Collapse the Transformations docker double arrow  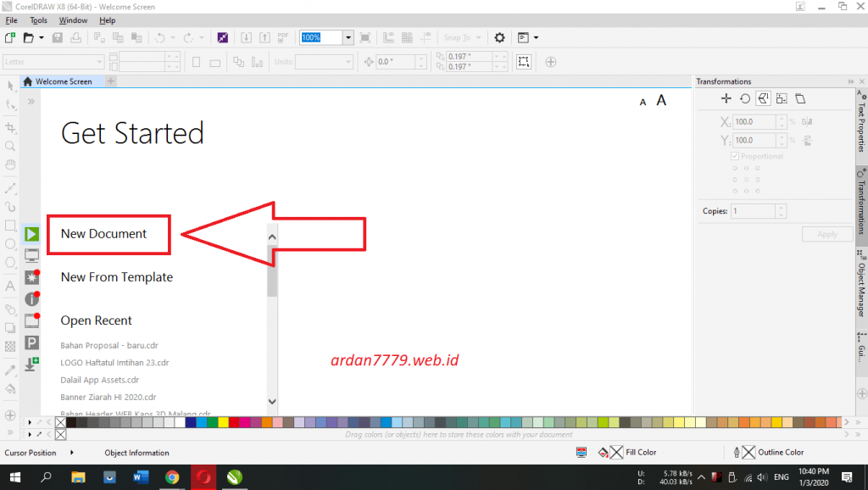[x=851, y=81]
